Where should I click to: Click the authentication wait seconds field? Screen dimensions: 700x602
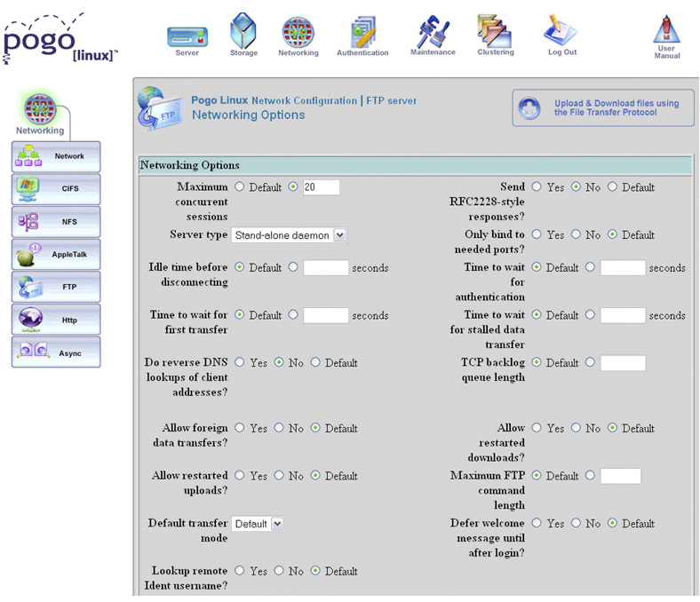(x=623, y=268)
